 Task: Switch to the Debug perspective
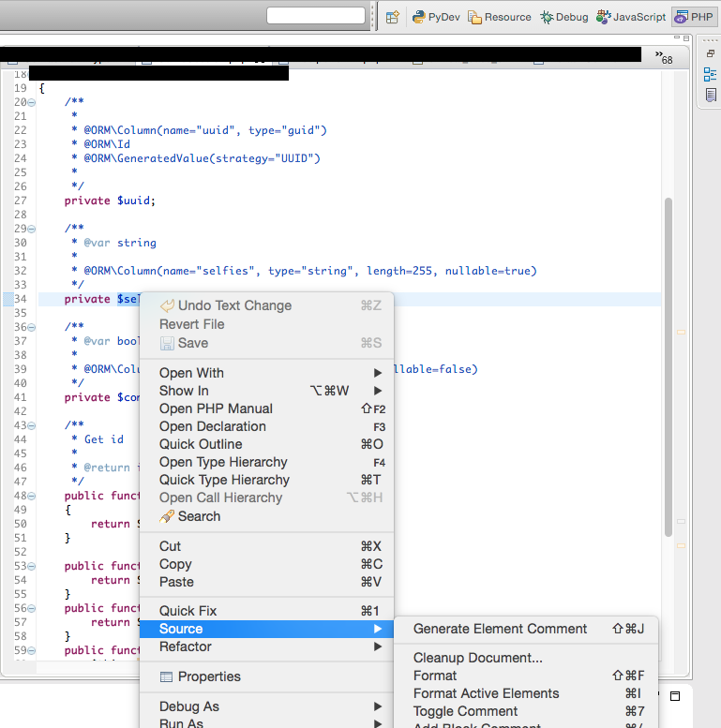[x=564, y=17]
